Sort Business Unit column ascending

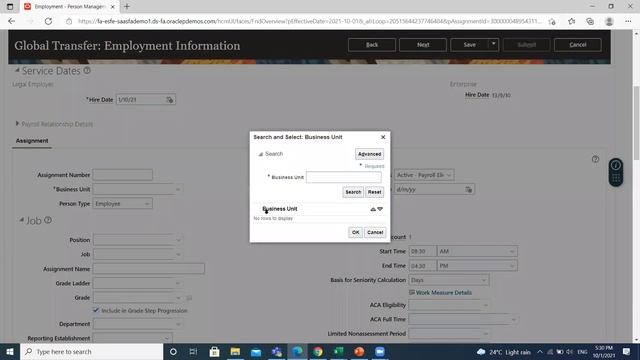pyautogui.click(x=373, y=209)
